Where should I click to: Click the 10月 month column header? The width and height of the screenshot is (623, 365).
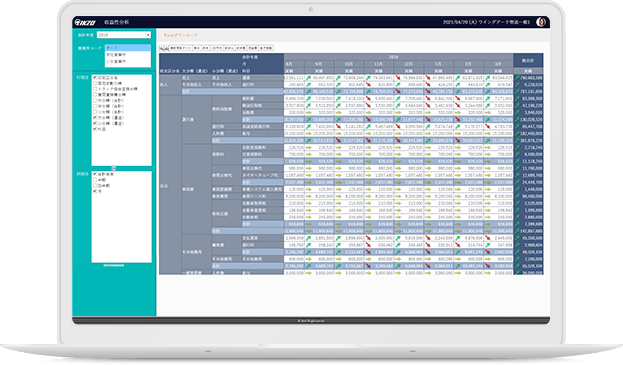tap(349, 64)
